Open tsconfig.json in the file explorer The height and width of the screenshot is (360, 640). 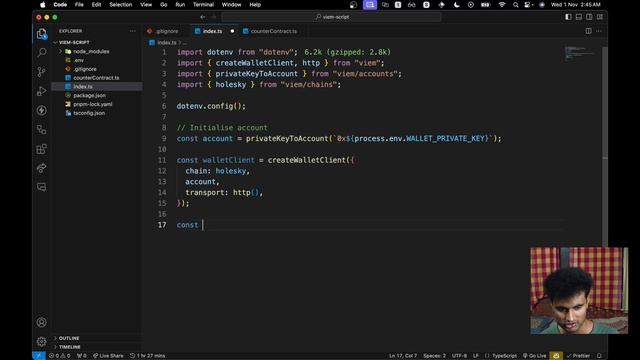(89, 113)
